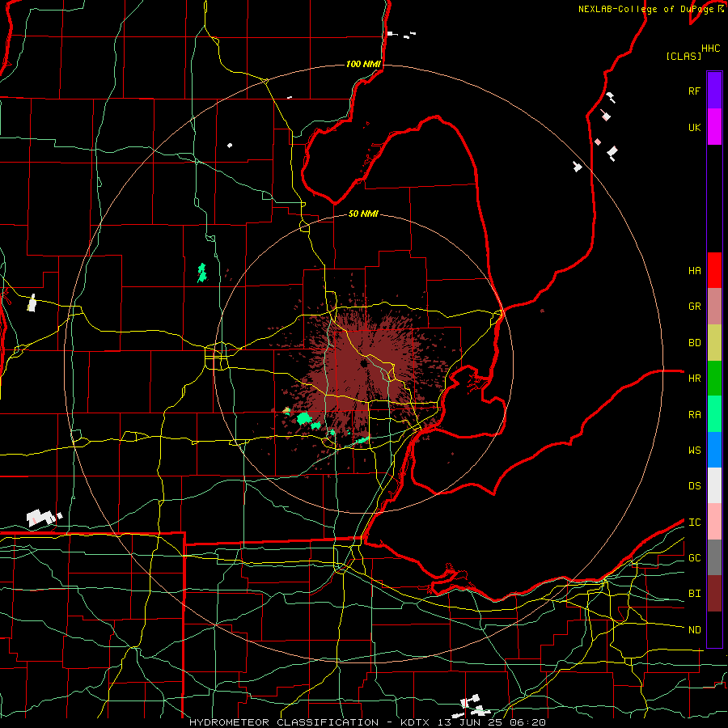Click the 100 NMI range ring label
This screenshot has height=728, width=728.
[x=363, y=64]
